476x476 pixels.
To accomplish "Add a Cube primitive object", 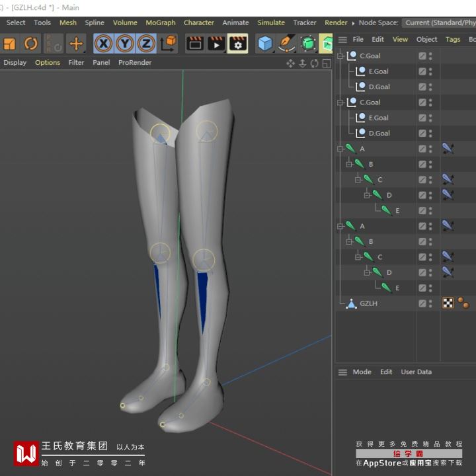I will pyautogui.click(x=265, y=44).
